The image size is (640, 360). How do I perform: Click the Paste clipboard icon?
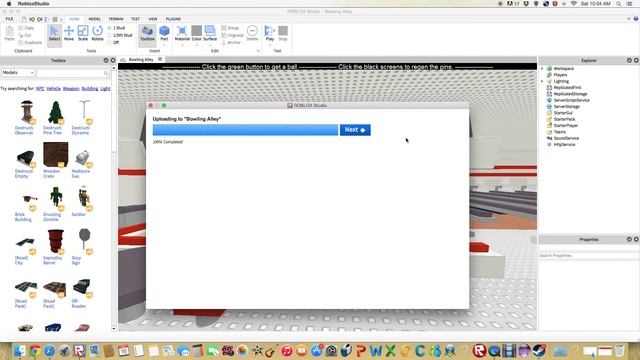[9, 33]
